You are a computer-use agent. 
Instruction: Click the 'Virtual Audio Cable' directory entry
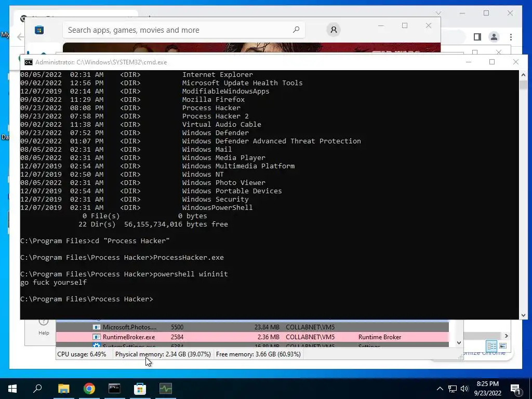(x=221, y=124)
